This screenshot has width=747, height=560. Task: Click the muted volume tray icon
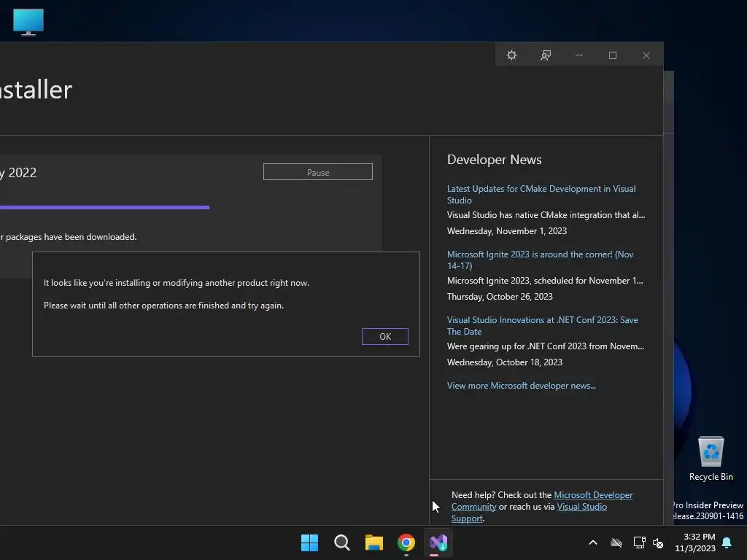(658, 542)
